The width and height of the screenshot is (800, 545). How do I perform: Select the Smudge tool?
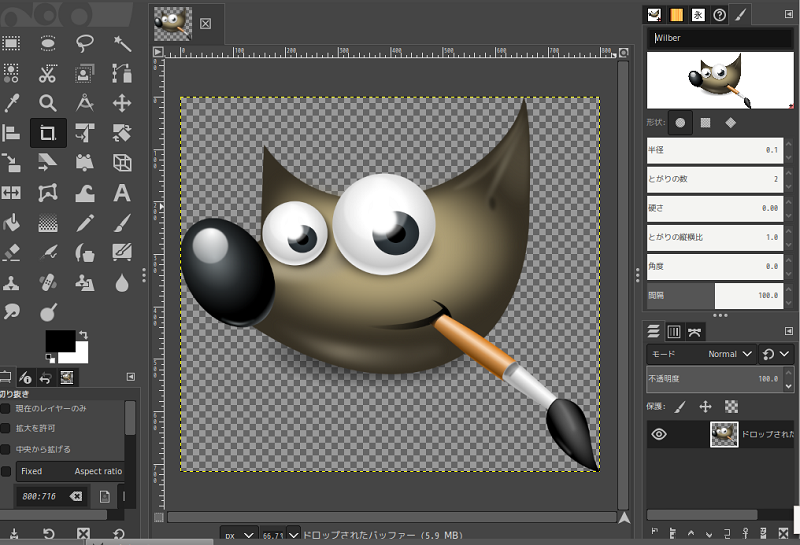tap(11, 312)
